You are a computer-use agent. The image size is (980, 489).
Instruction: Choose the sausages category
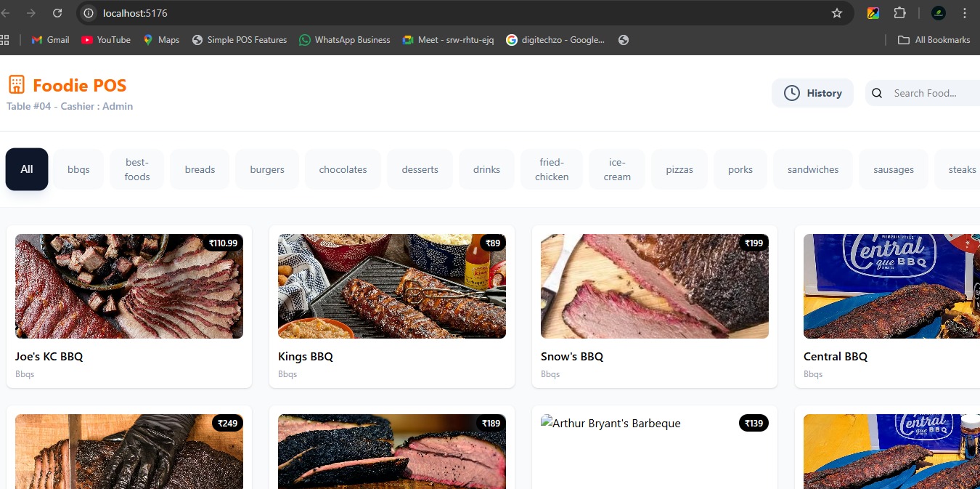tap(894, 169)
